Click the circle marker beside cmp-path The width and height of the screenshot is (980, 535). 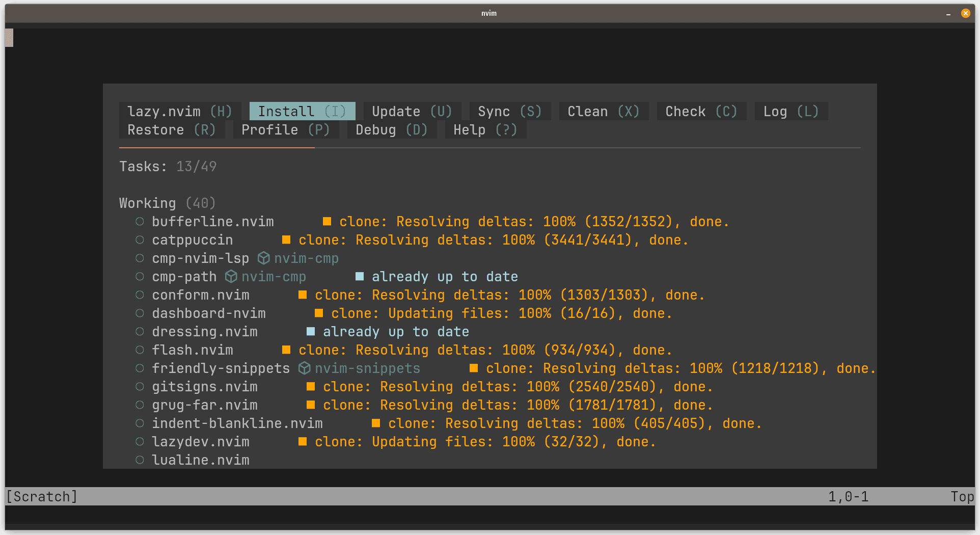pos(140,277)
